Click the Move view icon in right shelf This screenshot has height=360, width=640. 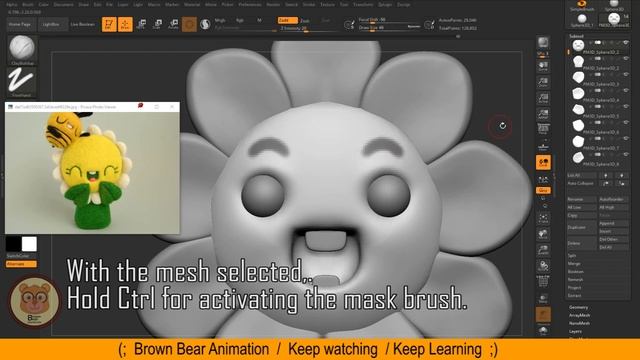tap(543, 233)
